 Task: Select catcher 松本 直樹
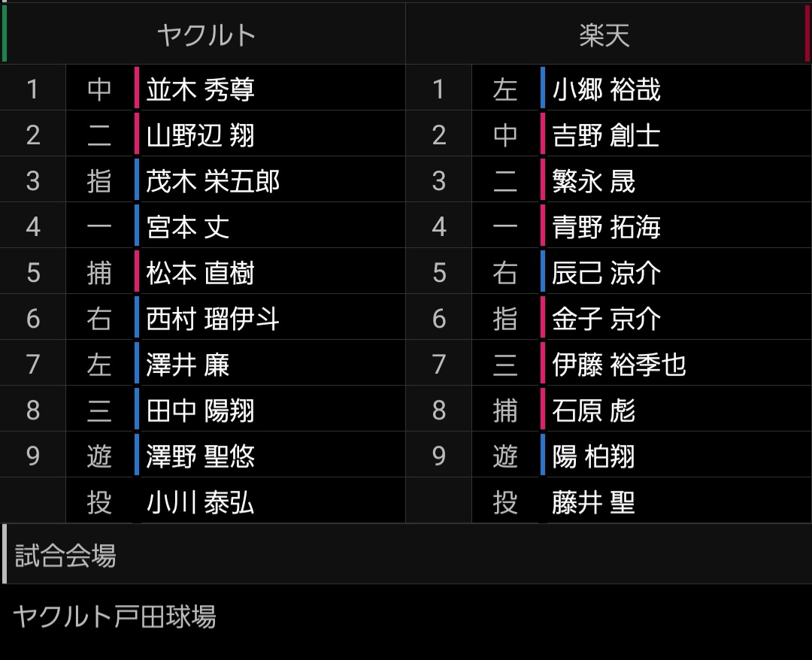click(x=201, y=273)
